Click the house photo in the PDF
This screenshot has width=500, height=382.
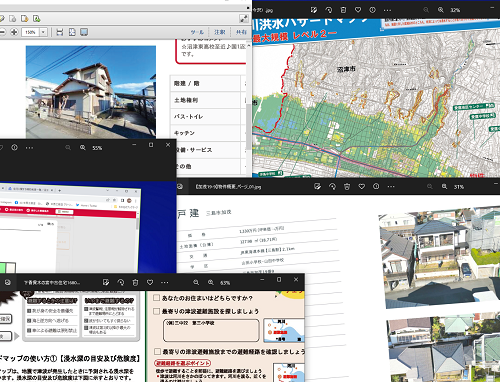[91, 92]
